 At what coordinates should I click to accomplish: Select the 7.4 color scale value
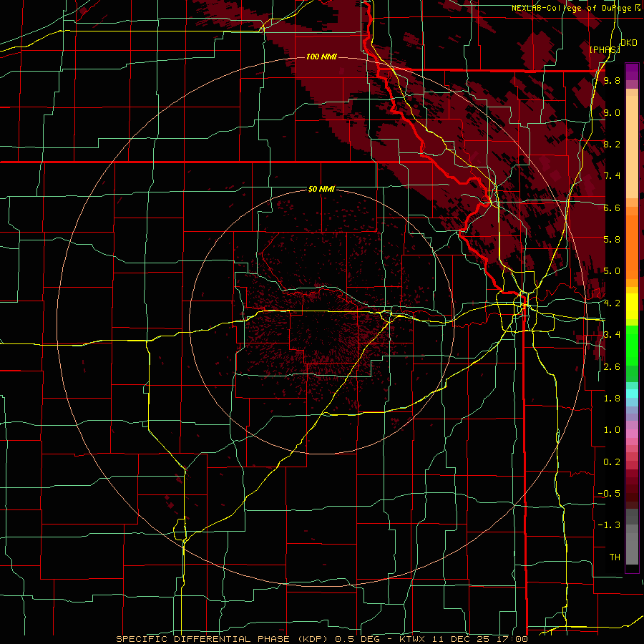coord(612,176)
